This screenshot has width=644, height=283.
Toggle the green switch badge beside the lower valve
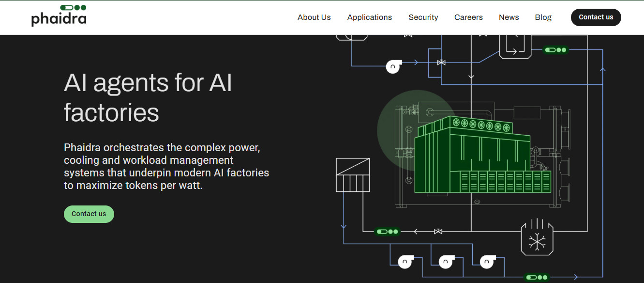pyautogui.click(x=387, y=232)
